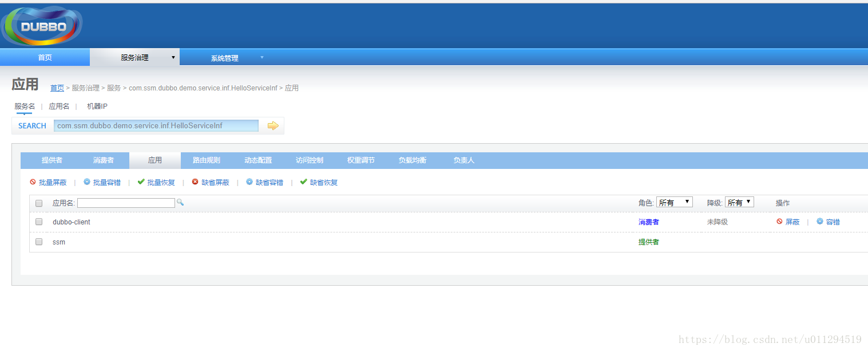Screen dimensions: 868x351
Task: Click the dubbo-client application name
Action: pos(72,222)
